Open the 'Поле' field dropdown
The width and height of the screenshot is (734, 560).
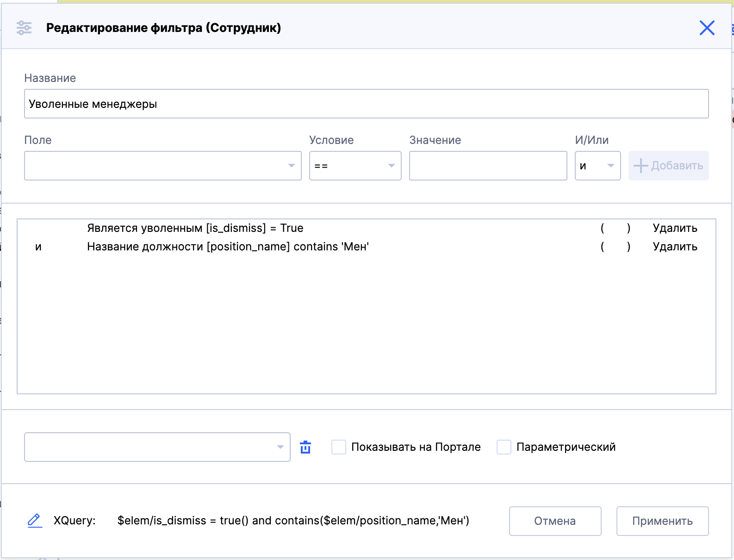(x=162, y=166)
